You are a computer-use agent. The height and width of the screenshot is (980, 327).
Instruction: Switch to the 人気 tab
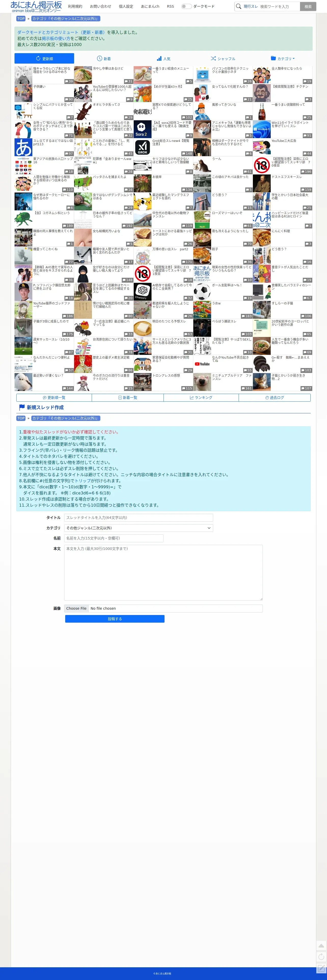163,58
